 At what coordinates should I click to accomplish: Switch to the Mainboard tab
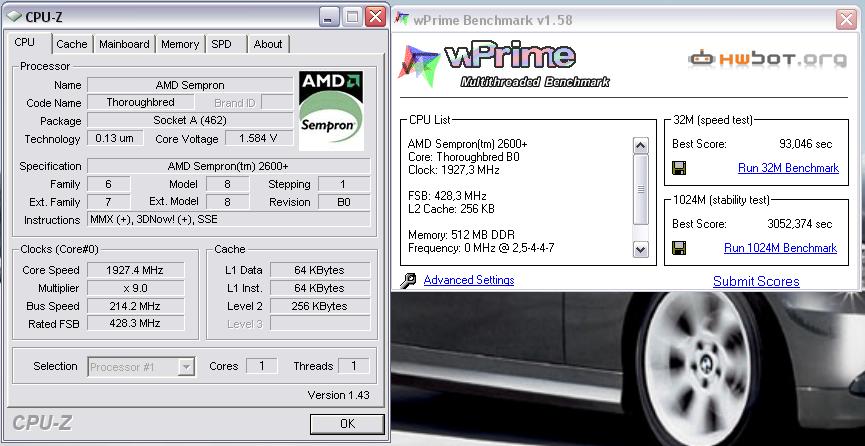124,44
